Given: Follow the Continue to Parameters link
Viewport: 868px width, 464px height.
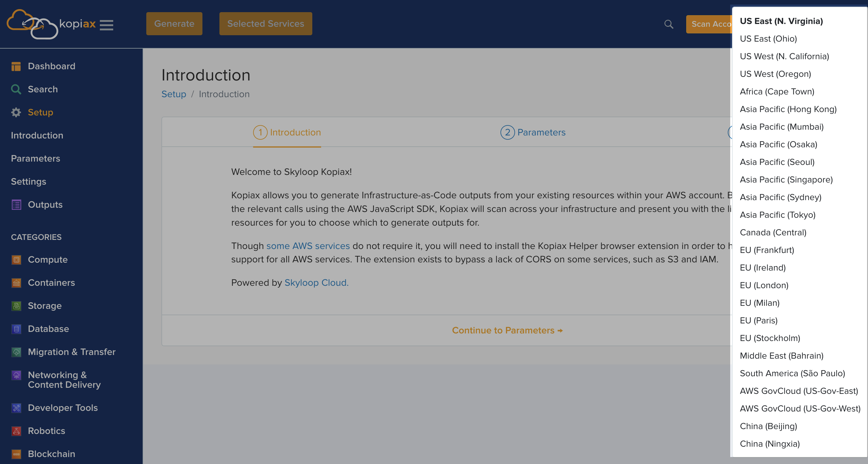Looking at the screenshot, I should click(507, 330).
